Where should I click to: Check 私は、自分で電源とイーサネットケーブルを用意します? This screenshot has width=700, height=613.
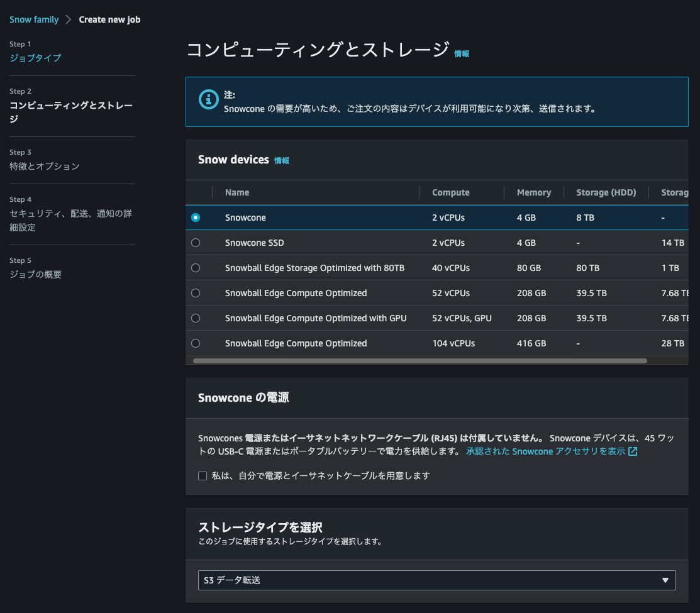pos(203,476)
